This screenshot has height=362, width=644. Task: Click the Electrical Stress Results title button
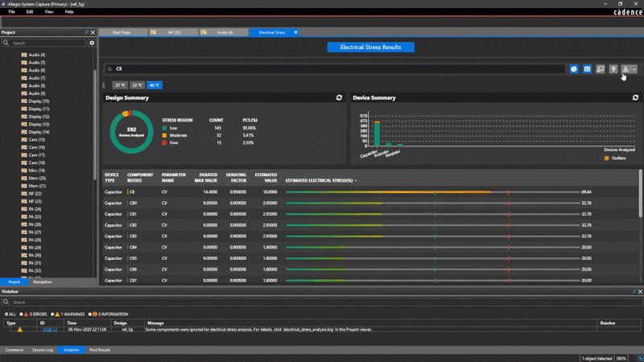click(371, 47)
